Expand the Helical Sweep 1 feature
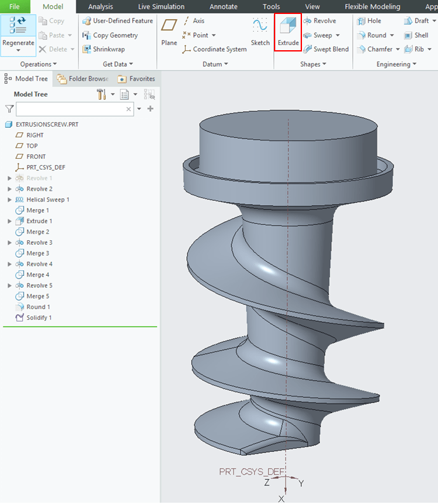The width and height of the screenshot is (438, 504). coord(10,200)
